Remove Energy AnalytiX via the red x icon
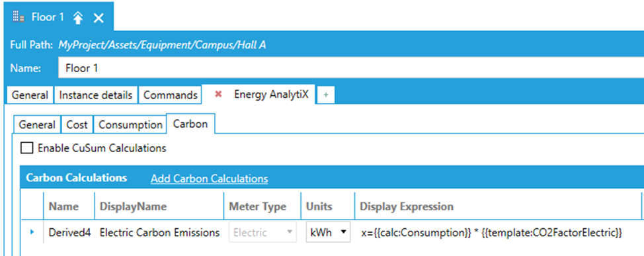This screenshot has width=644, height=256. coord(218,95)
